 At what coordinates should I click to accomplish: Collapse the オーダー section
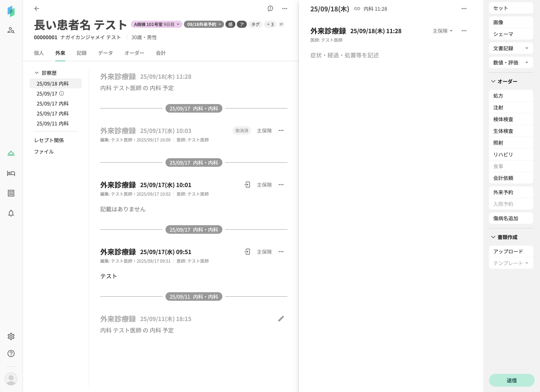(493, 81)
